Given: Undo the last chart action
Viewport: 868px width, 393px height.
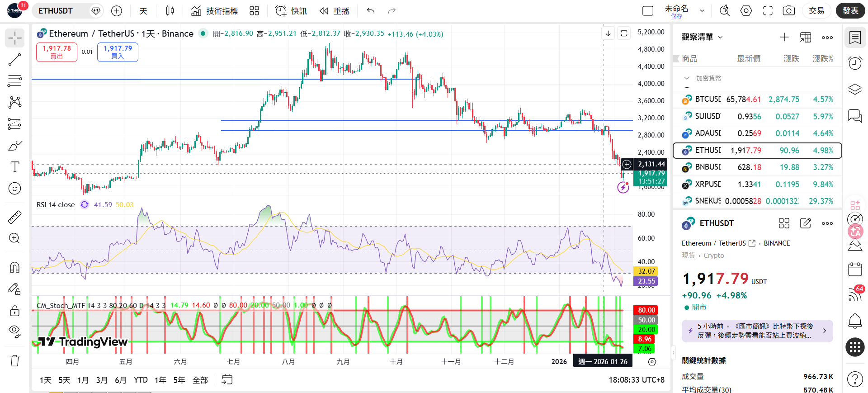Looking at the screenshot, I should (371, 11).
